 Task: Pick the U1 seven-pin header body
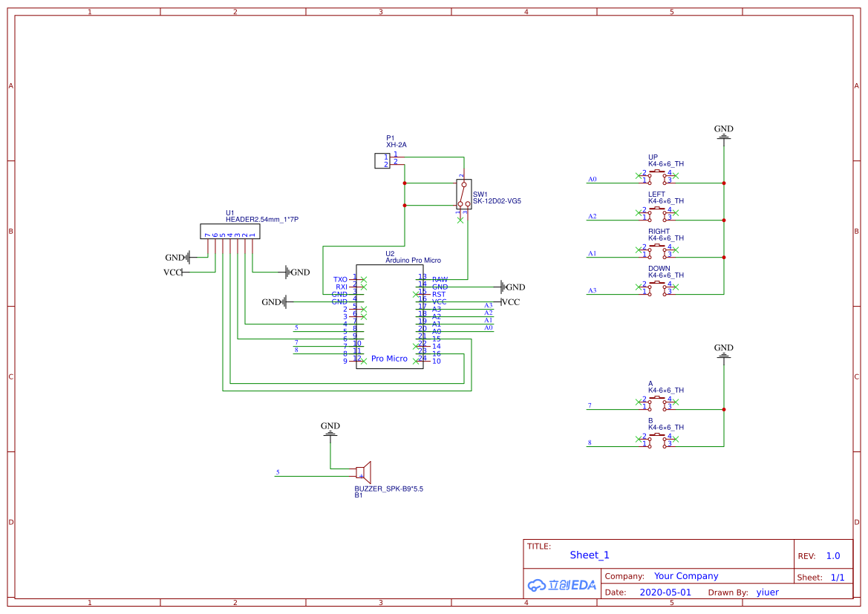(x=229, y=232)
